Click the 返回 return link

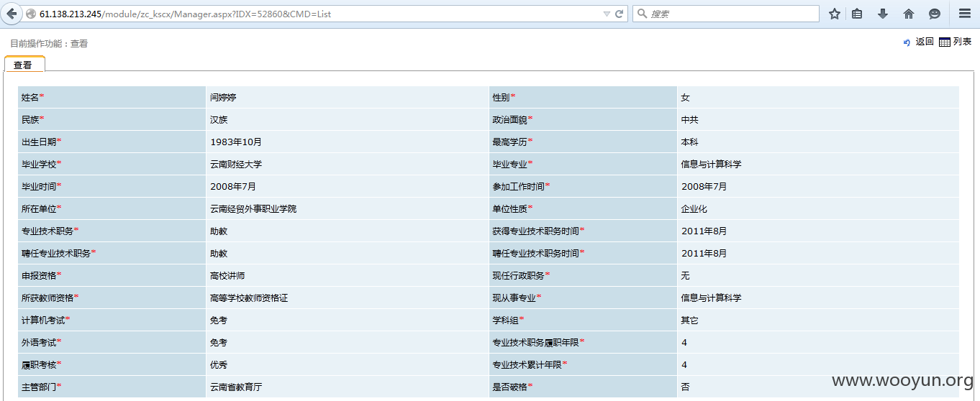tap(925, 42)
